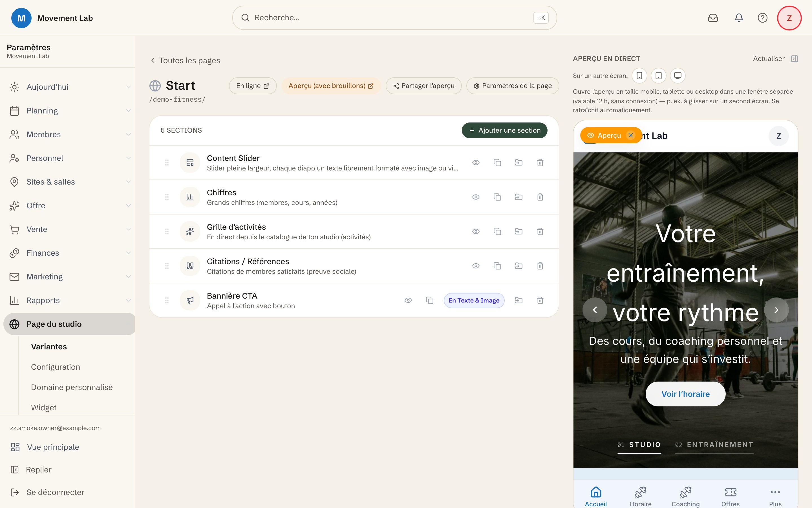Grab the Chiffres drag handle
This screenshot has width=812, height=508.
pos(167,197)
